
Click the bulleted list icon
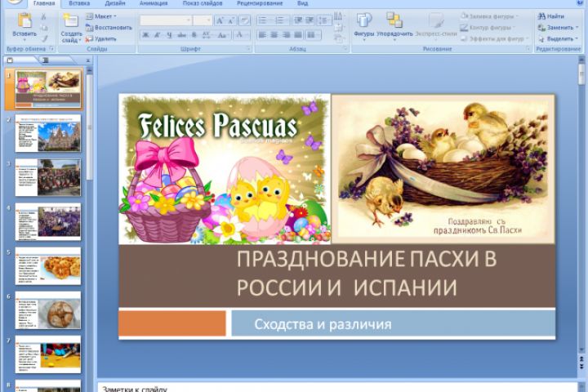point(262,20)
